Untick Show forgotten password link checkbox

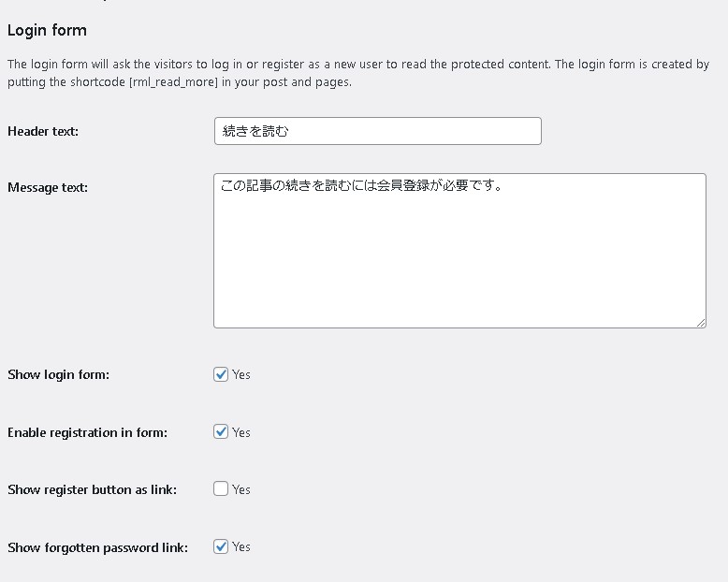pos(221,546)
